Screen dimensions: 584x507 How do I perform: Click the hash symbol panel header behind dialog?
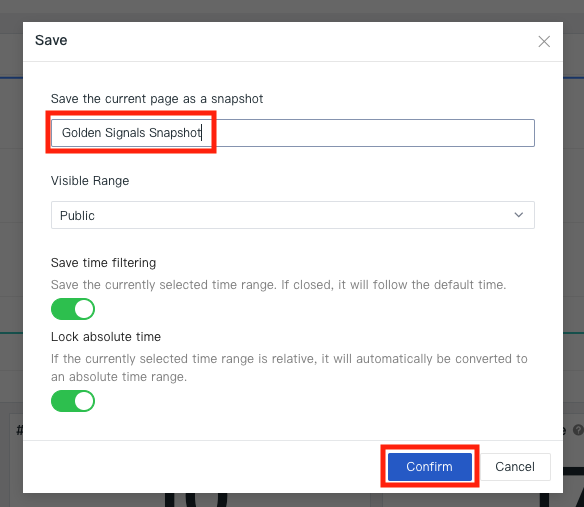19,430
